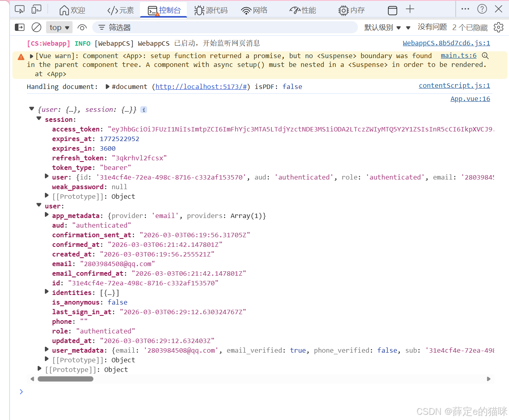Expand the Prototype under weak_password
Image resolution: width=509 pixels, height=420 pixels.
[x=46, y=195]
